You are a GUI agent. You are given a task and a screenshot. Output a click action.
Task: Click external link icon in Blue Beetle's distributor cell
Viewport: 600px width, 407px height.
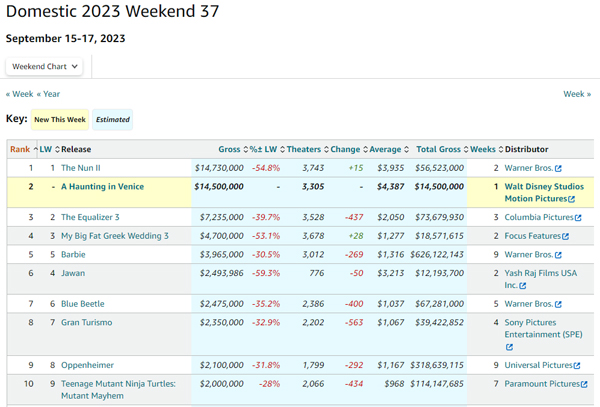558,304
